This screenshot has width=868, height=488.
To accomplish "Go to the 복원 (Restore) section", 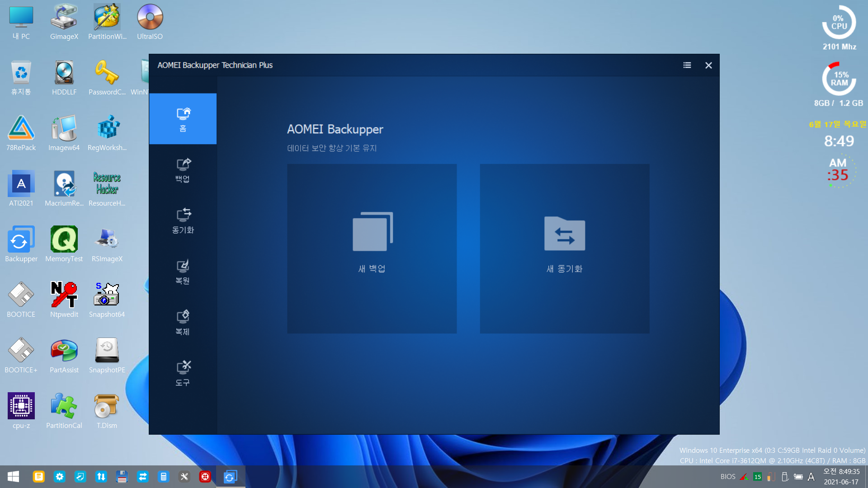I will click(x=183, y=272).
